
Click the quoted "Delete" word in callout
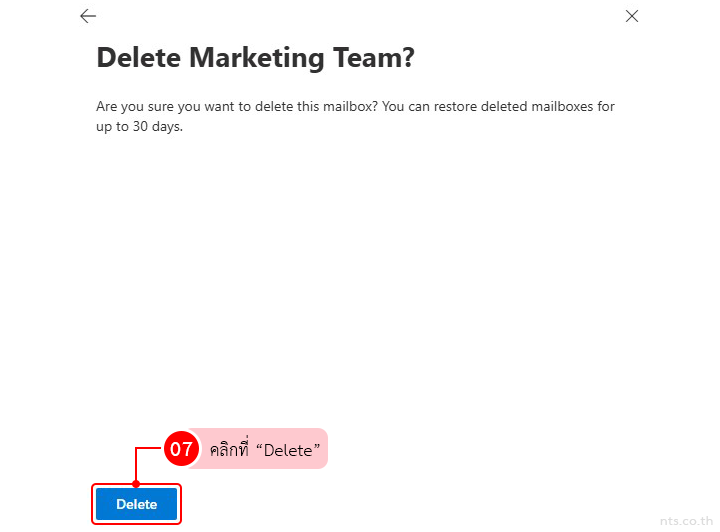tap(288, 451)
